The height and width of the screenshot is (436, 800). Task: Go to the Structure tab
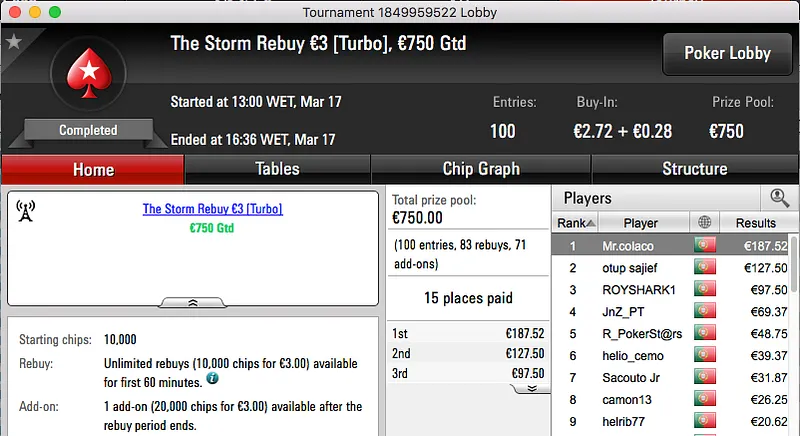tap(694, 169)
